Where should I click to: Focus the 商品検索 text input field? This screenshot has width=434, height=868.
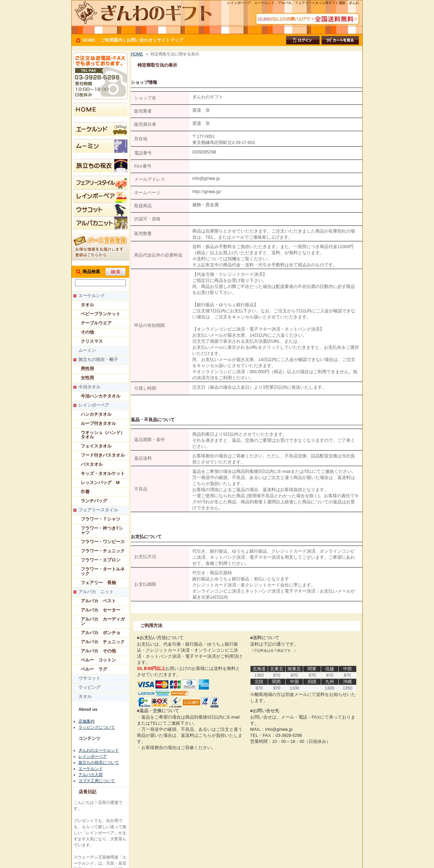(100, 283)
